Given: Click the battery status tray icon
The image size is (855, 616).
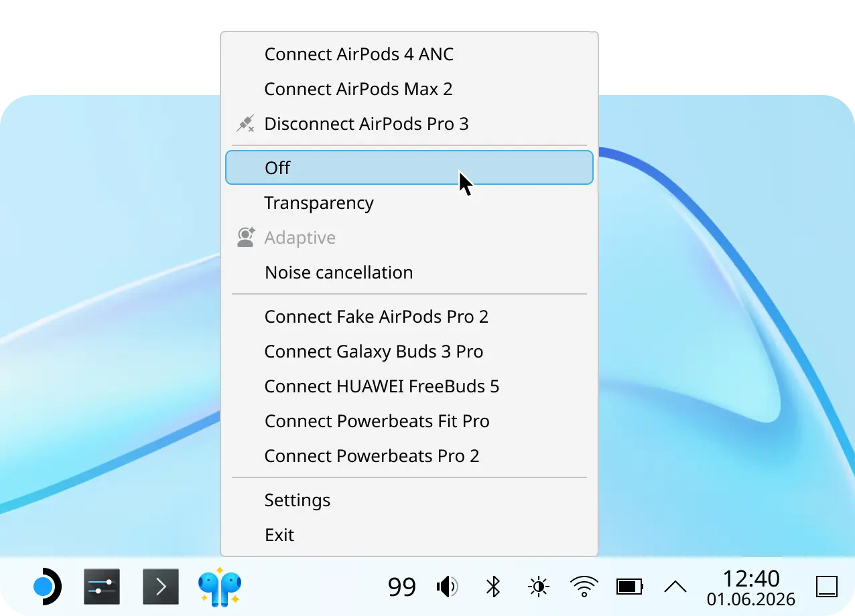Looking at the screenshot, I should click(630, 588).
